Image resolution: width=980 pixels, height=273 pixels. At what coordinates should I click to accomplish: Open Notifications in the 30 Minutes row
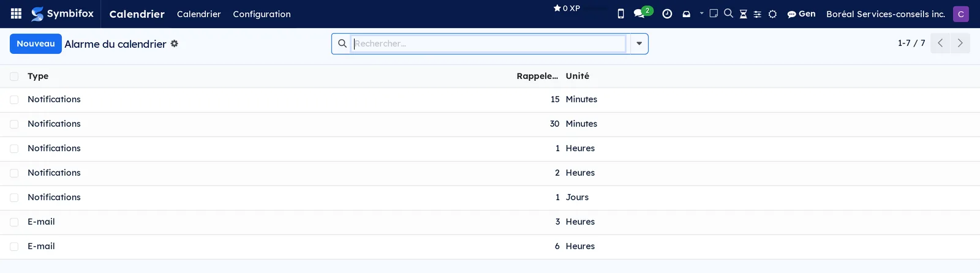coord(54,124)
